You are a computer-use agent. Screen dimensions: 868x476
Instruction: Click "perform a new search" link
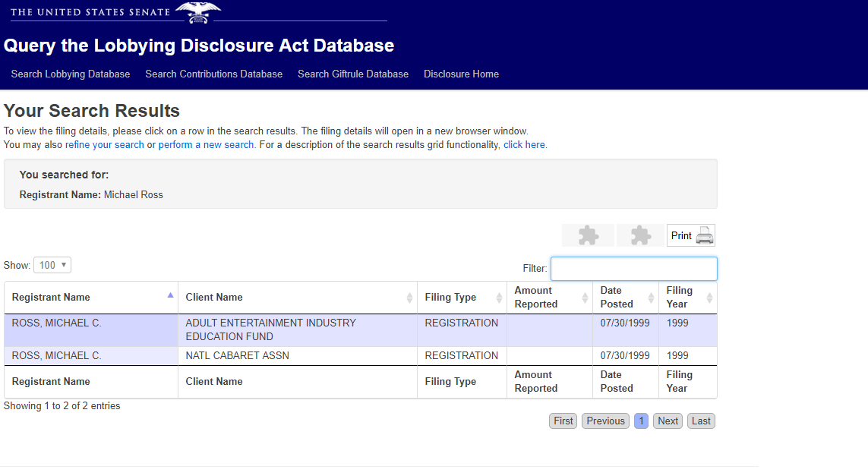[x=207, y=144]
